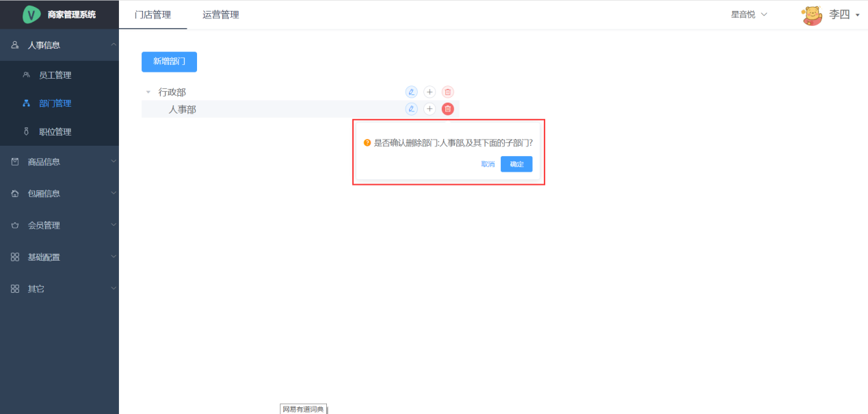
Task: Click the 新增部门 button
Action: (x=169, y=62)
